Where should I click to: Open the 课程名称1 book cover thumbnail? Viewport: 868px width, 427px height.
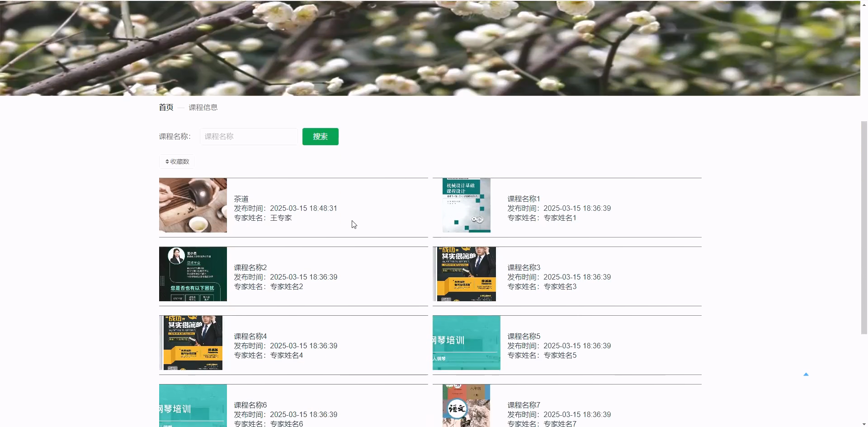click(467, 205)
